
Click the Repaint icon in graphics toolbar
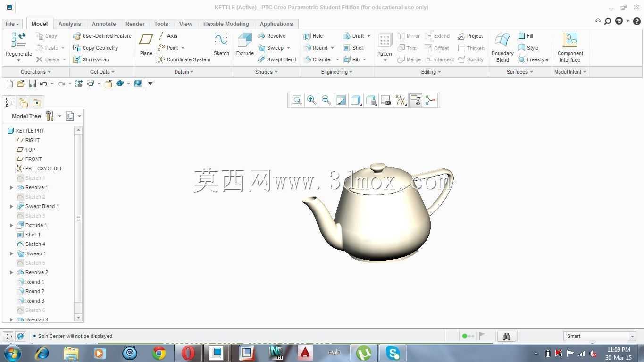pos(341,100)
